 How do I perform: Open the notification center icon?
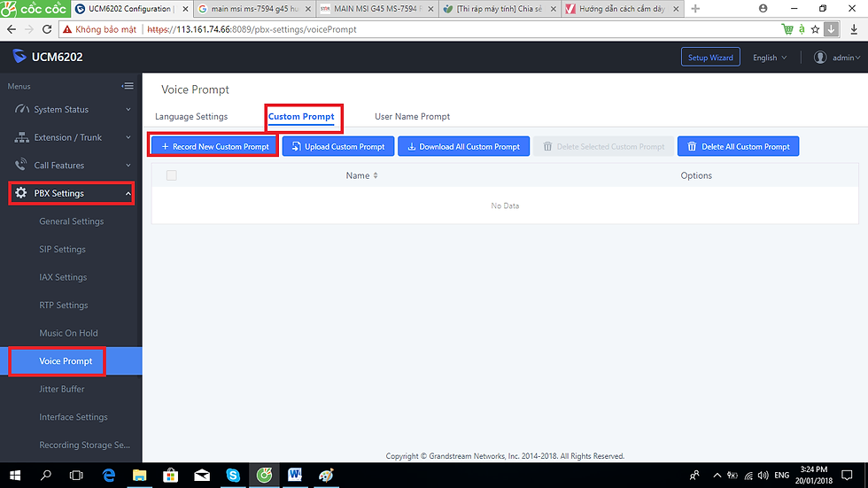pyautogui.click(x=847, y=476)
